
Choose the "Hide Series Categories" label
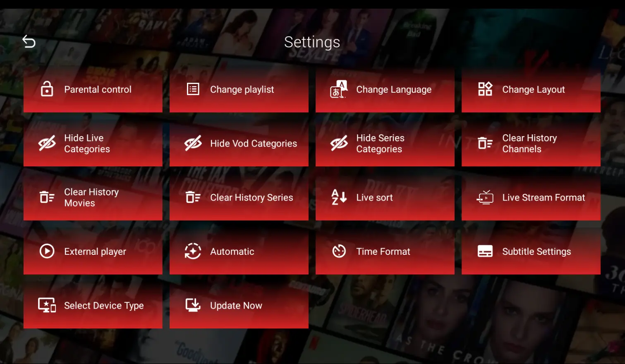pyautogui.click(x=380, y=144)
